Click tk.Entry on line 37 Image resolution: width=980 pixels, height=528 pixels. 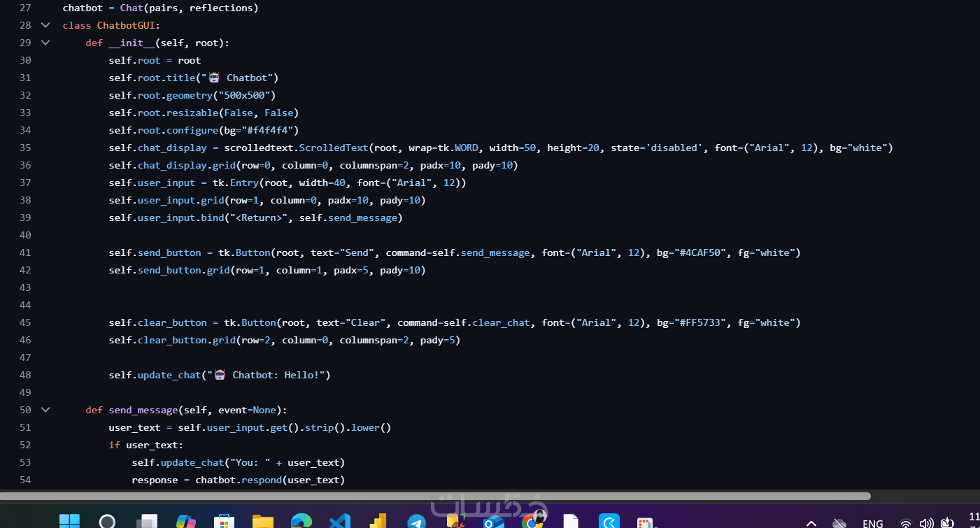tap(236, 183)
